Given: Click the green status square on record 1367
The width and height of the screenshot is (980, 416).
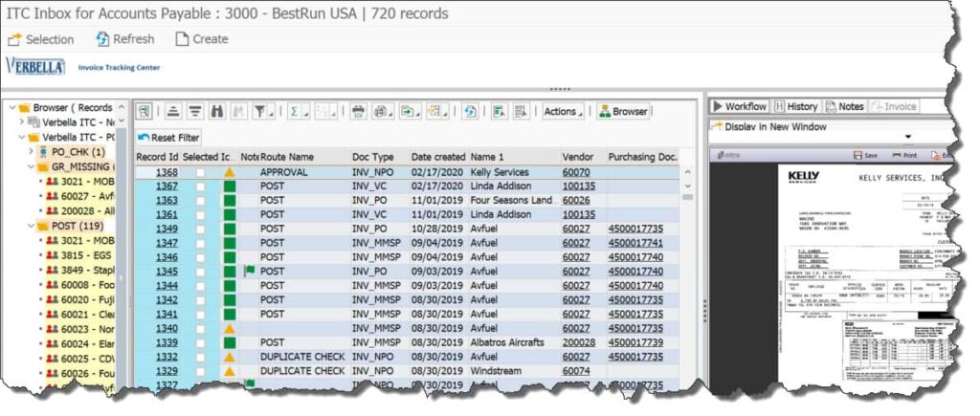Looking at the screenshot, I should point(230,186).
